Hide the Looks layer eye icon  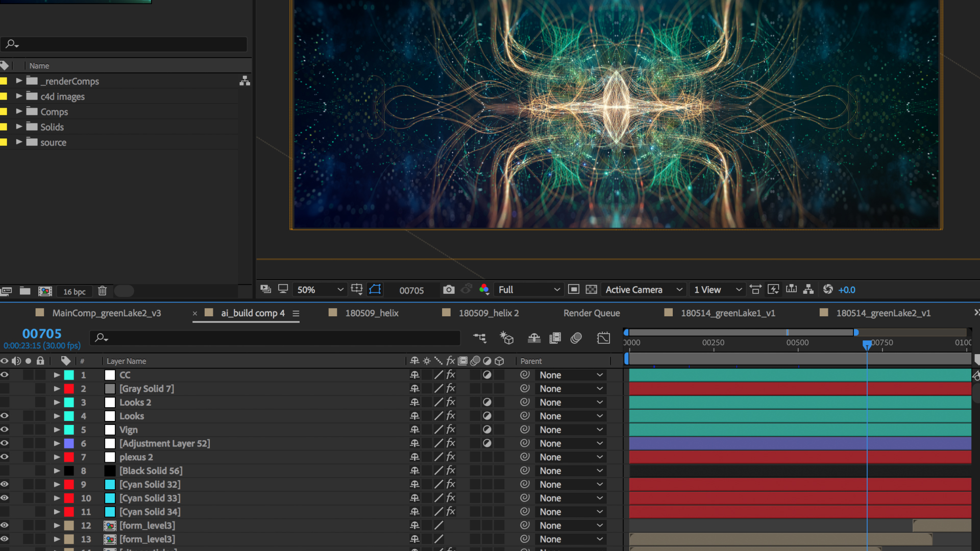point(5,416)
